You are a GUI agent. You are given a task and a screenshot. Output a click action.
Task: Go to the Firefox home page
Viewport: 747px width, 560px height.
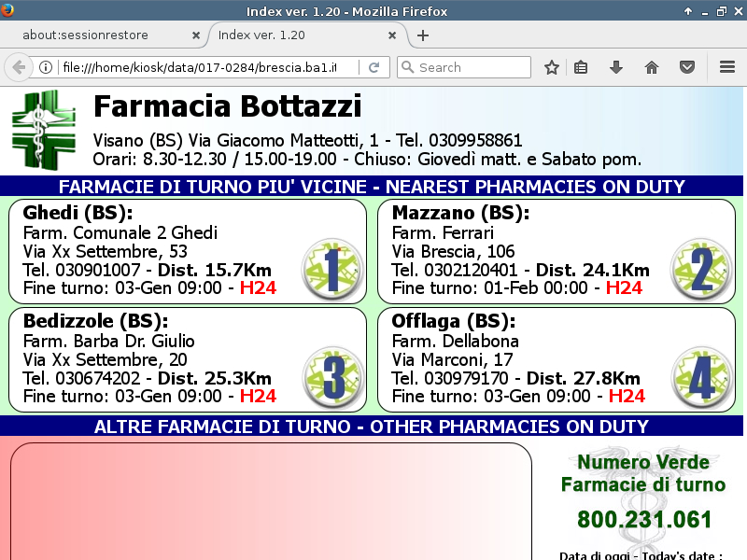coord(652,67)
